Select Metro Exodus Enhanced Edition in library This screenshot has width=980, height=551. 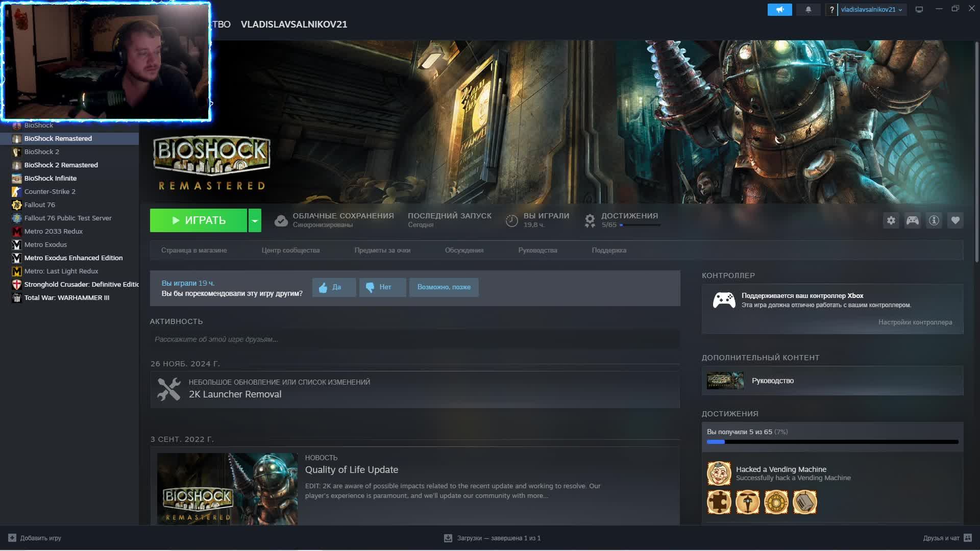point(73,258)
